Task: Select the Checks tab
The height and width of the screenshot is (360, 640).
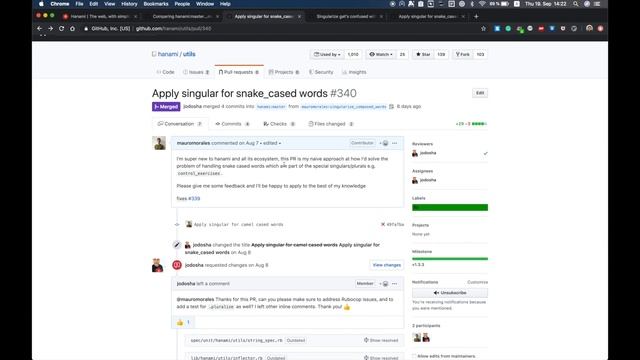Action: tap(279, 124)
